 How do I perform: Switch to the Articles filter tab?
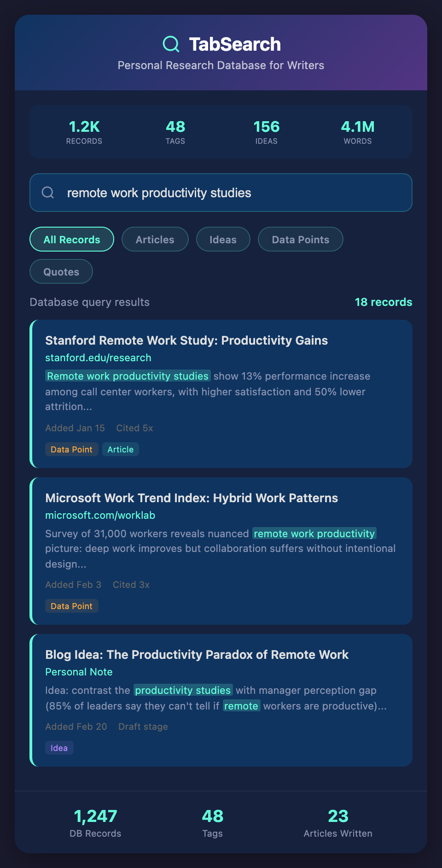coord(155,240)
